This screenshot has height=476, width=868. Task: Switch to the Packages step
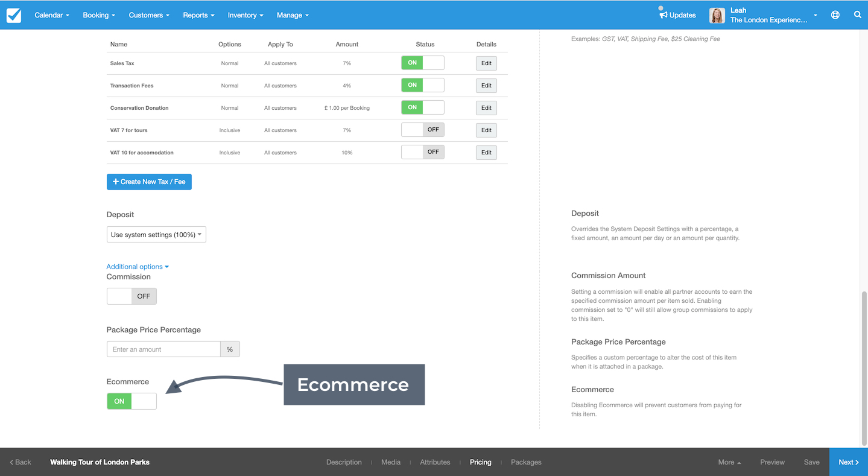(526, 462)
